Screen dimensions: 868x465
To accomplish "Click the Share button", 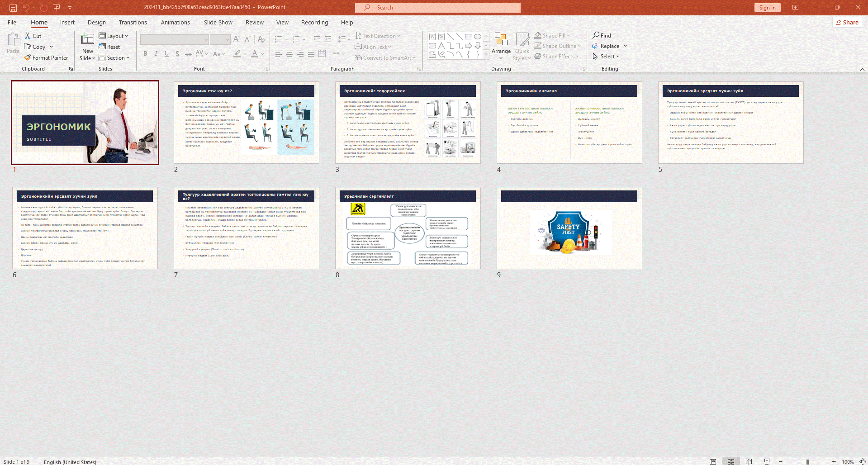I will coord(847,23).
